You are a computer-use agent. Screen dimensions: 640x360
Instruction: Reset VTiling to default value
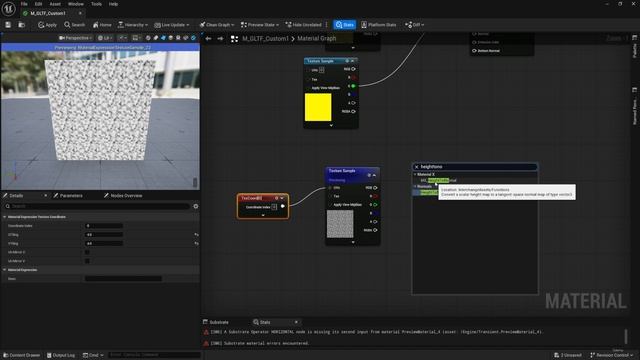pos(196,243)
